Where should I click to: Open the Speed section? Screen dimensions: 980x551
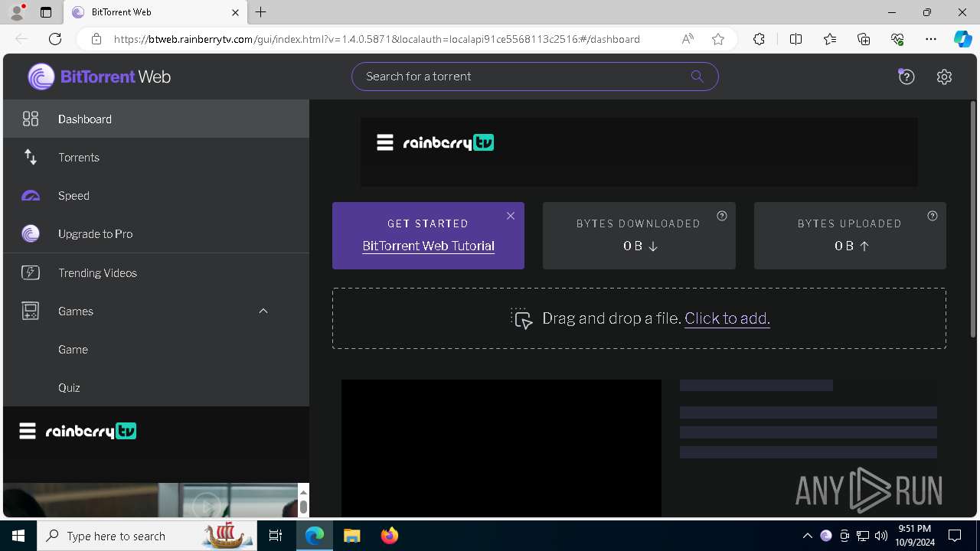pyautogui.click(x=156, y=195)
